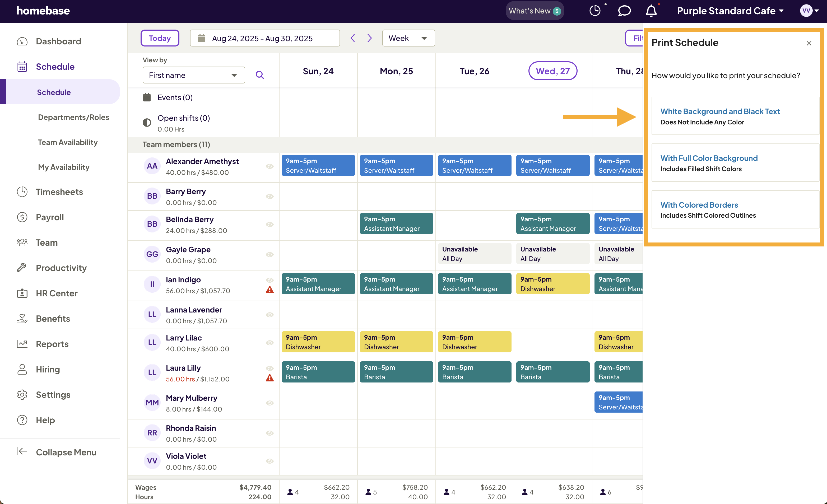Toggle visibility for Larry Lilac's row

coord(270,343)
